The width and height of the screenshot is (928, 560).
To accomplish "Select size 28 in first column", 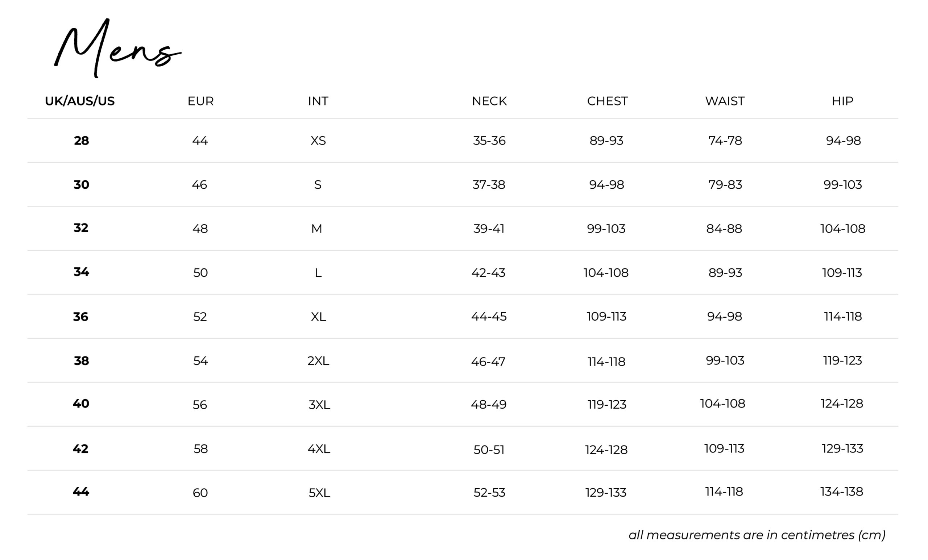I will 81,141.
